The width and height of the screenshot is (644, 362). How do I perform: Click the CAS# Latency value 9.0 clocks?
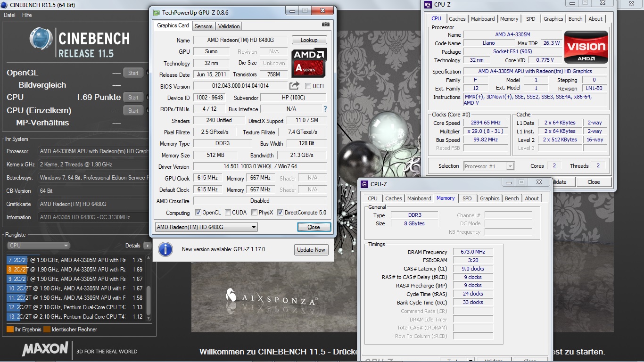473,269
